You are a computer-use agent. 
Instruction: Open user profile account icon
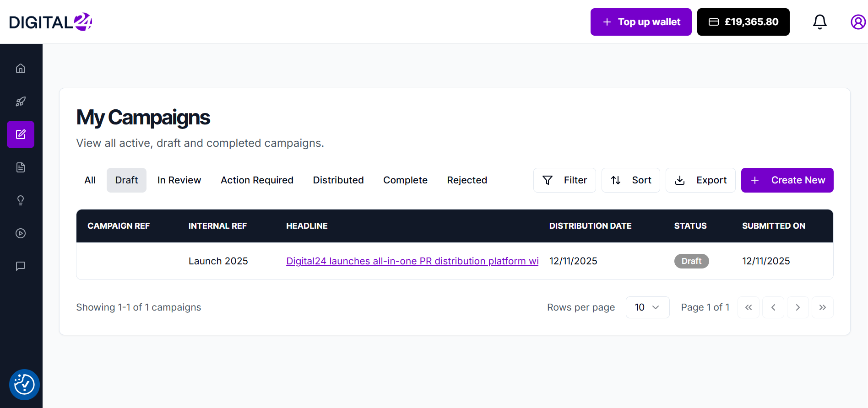coord(858,22)
